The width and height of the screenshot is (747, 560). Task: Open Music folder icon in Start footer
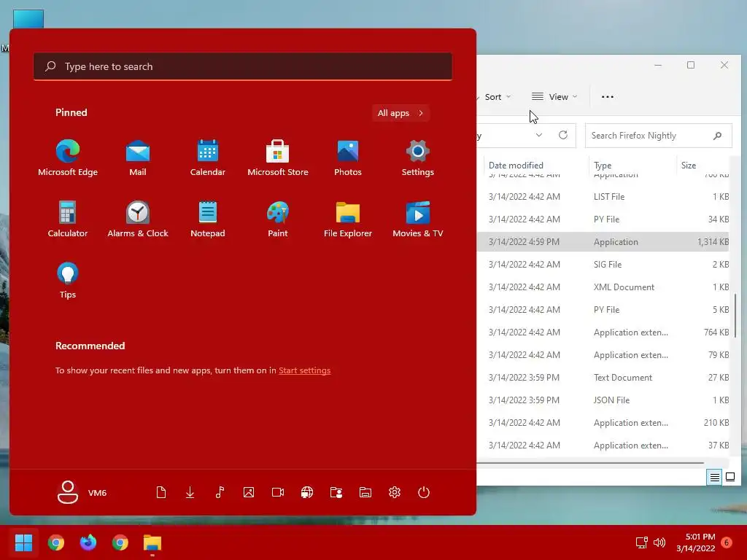pos(220,492)
